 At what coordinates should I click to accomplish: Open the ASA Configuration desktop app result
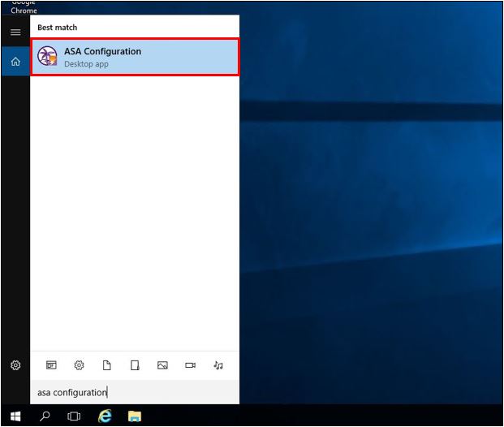pyautogui.click(x=135, y=58)
